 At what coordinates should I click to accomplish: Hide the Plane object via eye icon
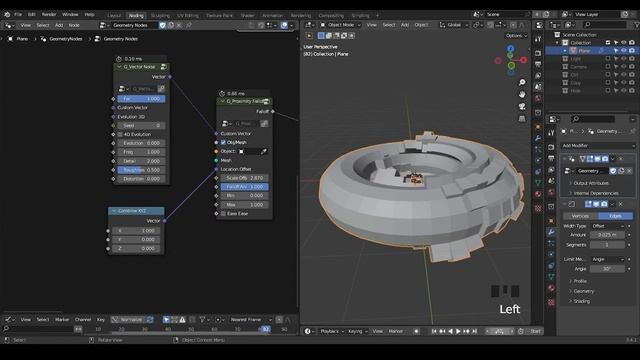pyautogui.click(x=624, y=51)
